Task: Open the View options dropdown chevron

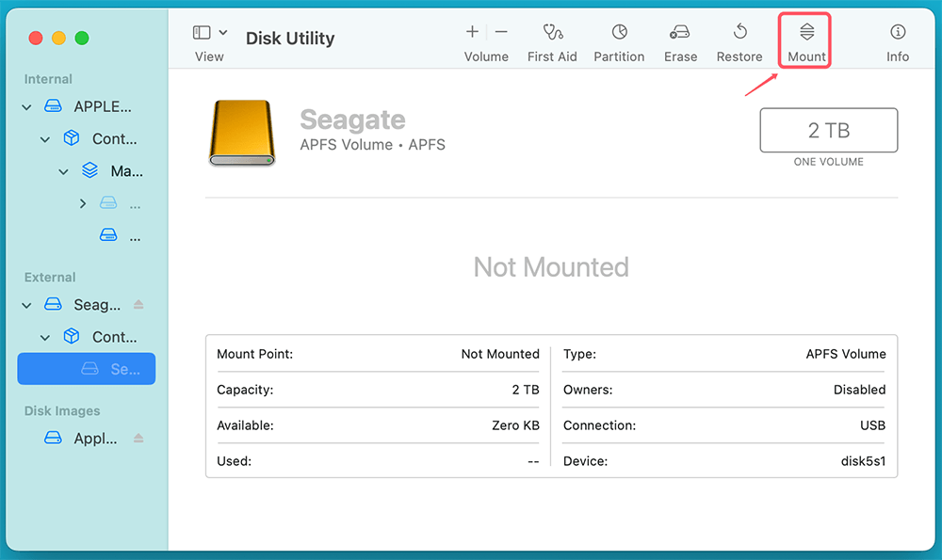Action: pyautogui.click(x=223, y=31)
